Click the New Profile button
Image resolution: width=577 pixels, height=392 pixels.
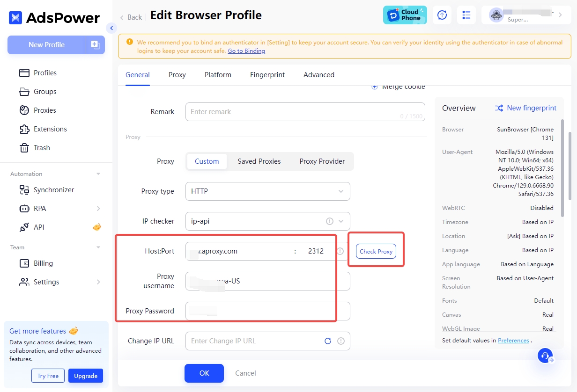(46, 45)
